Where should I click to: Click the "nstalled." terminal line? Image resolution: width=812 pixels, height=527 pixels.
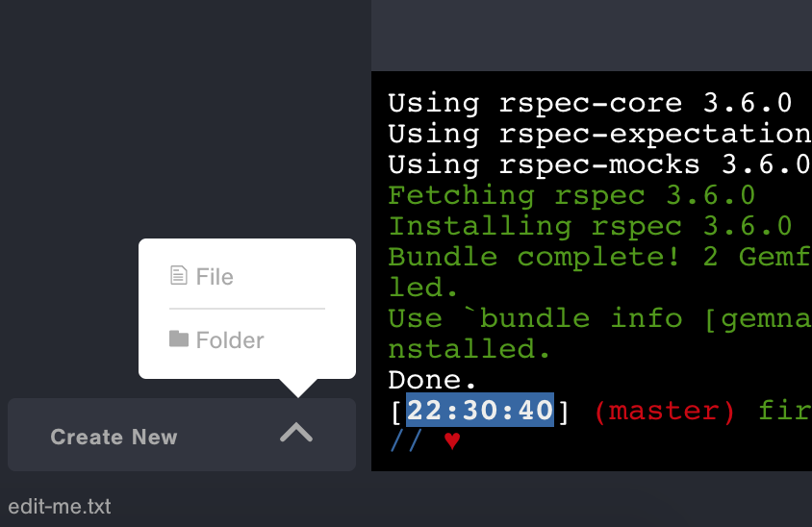pyautogui.click(x=469, y=349)
